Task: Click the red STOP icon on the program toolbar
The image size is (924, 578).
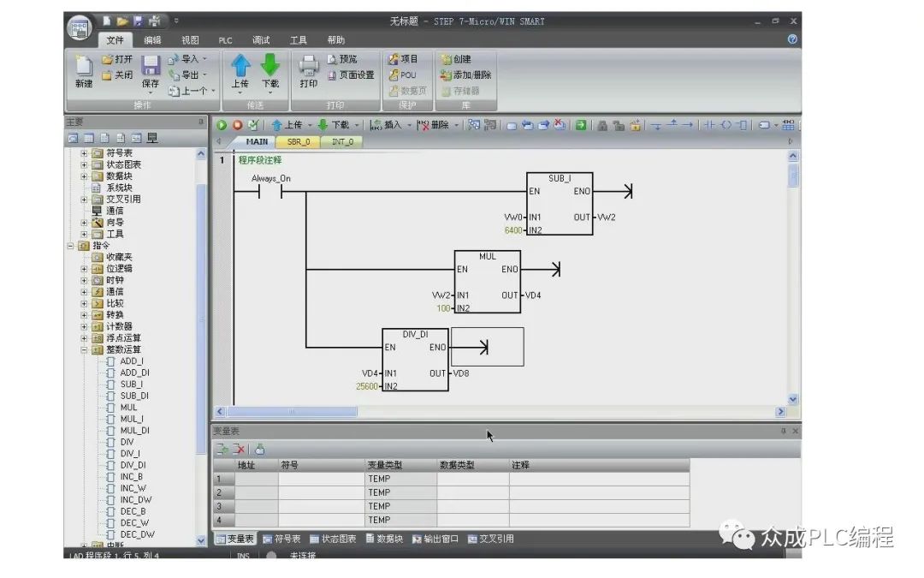Action: click(x=237, y=124)
